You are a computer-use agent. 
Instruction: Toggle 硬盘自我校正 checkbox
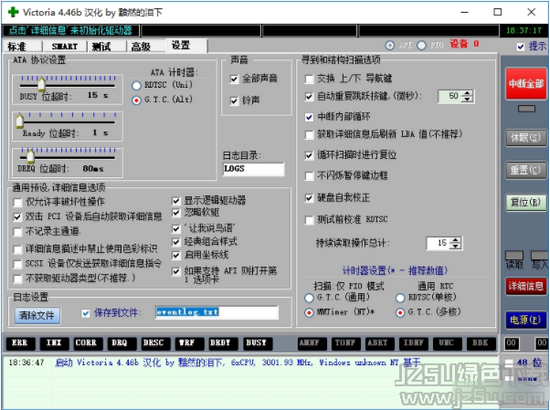click(309, 198)
